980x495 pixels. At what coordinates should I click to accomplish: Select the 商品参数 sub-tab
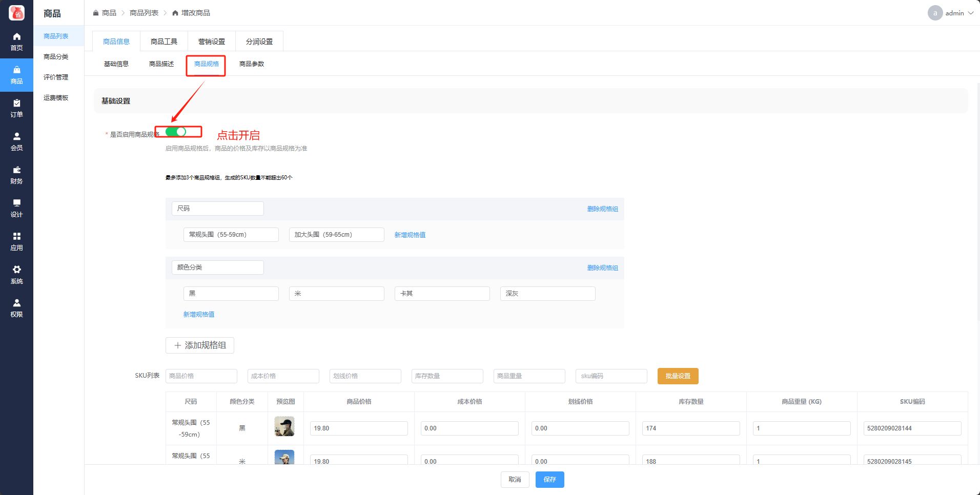click(x=251, y=64)
